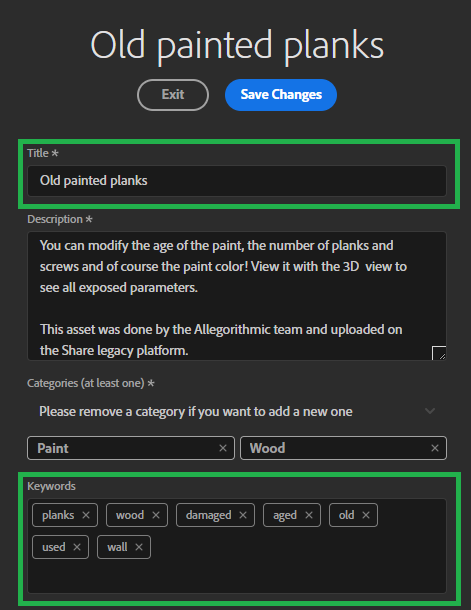Click inside the Description text area
471x610 pixels.
(237, 296)
